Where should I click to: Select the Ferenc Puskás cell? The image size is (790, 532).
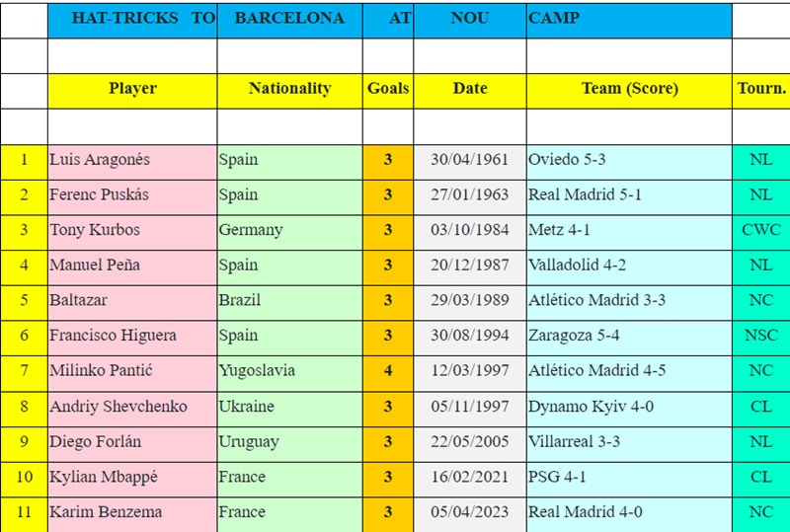pyautogui.click(x=132, y=197)
